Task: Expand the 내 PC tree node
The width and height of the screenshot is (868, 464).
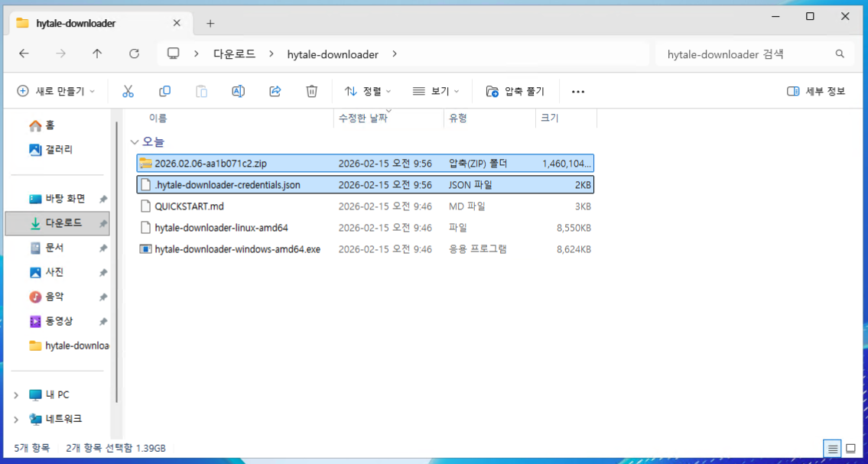Action: 16,395
